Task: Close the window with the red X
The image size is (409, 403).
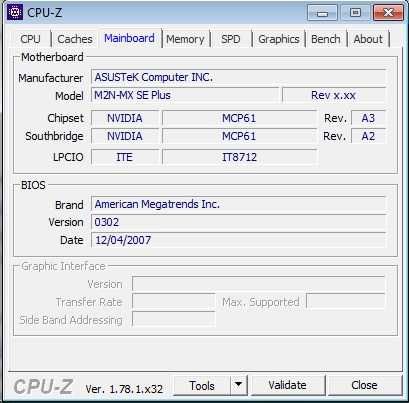Action: [x=388, y=13]
